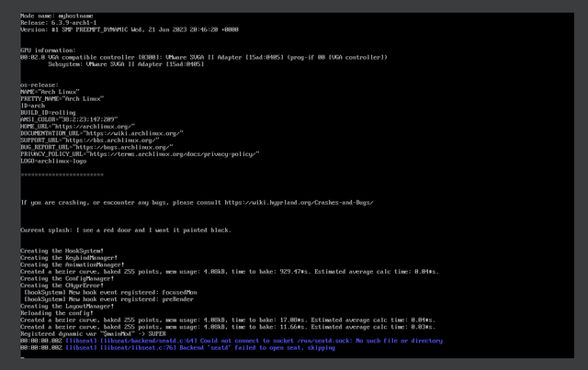
Task: Click the hook event 'focusedMon' line
Action: [110, 292]
